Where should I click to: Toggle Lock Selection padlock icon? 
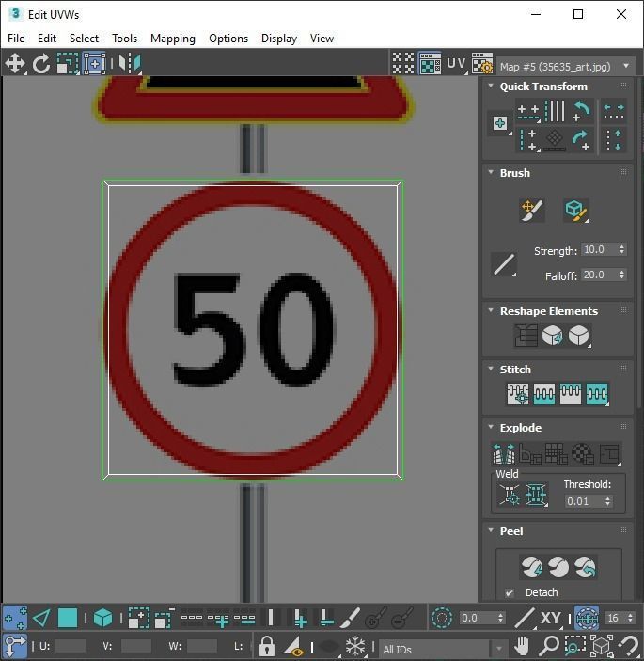pyautogui.click(x=266, y=645)
